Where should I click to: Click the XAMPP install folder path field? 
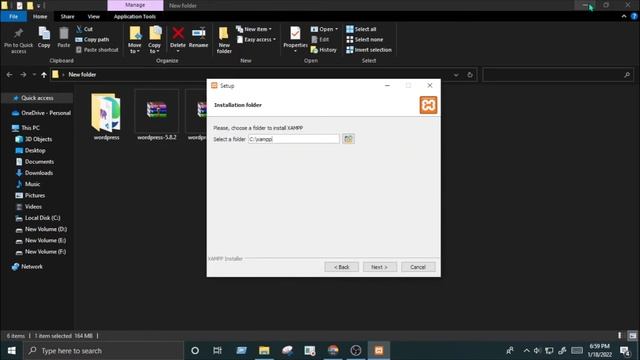click(293, 139)
